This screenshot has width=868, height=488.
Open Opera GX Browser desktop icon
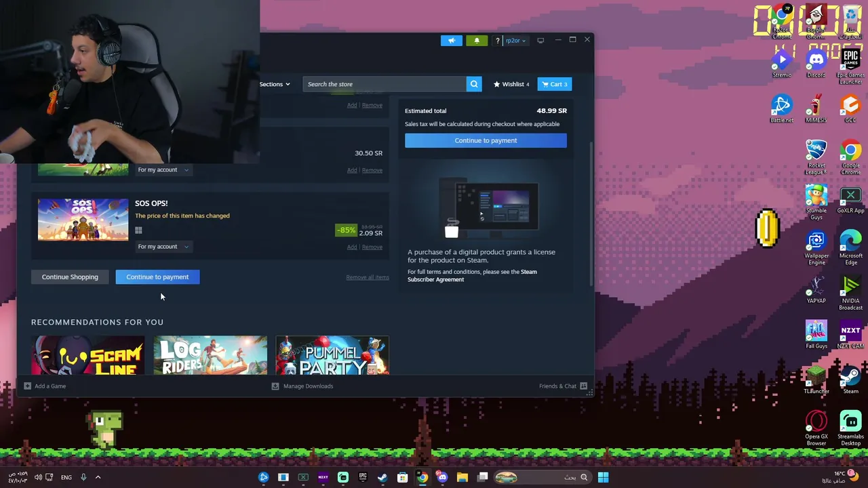816,428
